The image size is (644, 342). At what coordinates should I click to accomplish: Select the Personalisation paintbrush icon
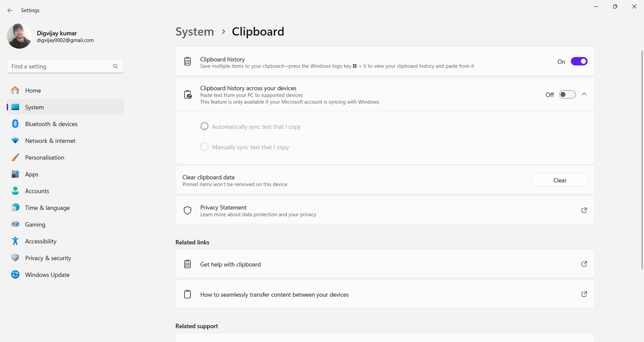(15, 157)
